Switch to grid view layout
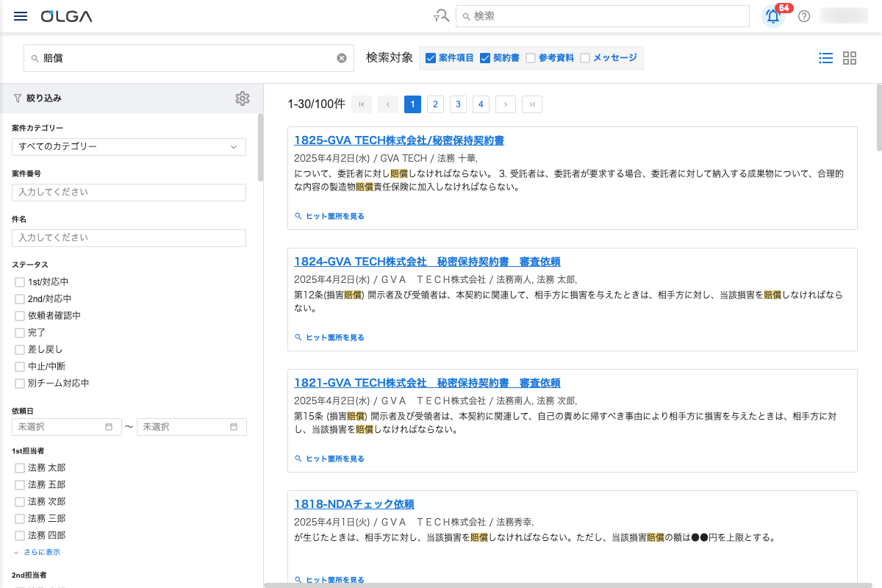882x588 pixels. point(850,58)
